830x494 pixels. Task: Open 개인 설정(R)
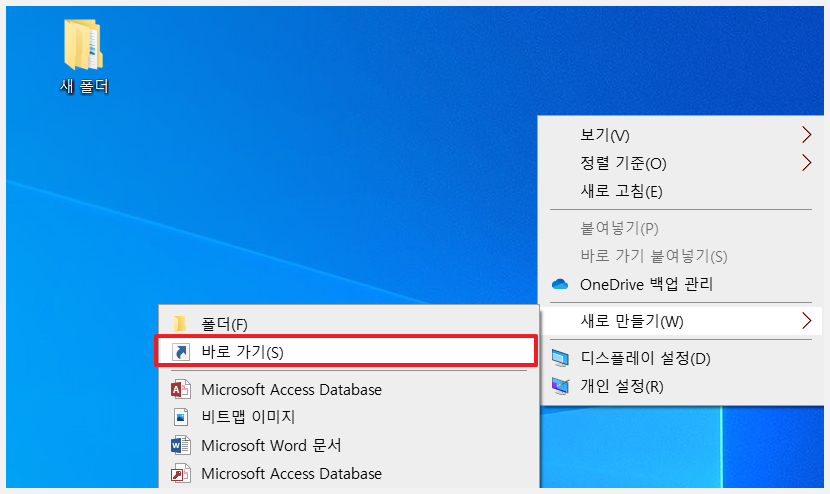tap(681, 386)
